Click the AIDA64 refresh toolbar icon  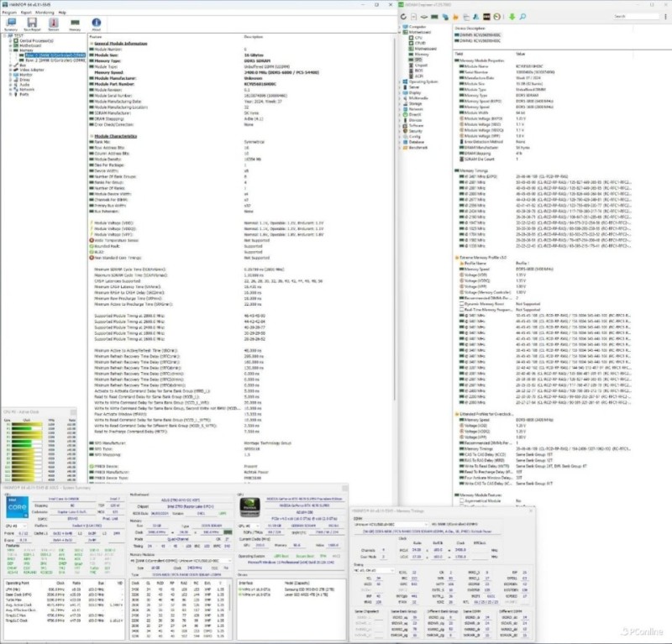[403, 17]
